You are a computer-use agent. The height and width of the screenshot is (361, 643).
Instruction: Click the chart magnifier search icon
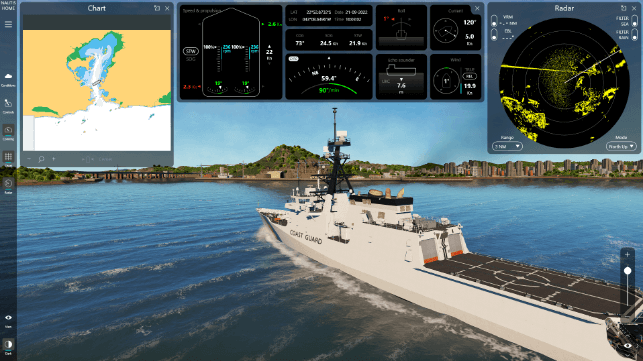click(41, 159)
